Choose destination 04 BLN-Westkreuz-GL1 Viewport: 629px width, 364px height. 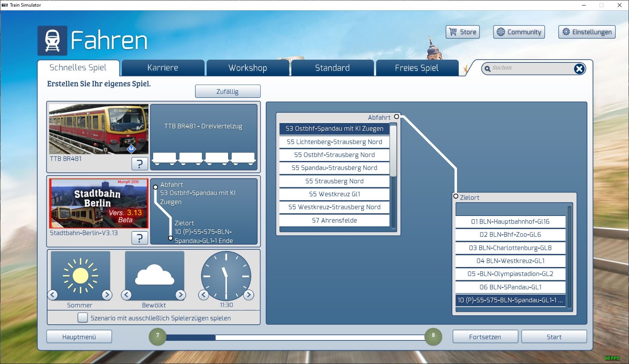click(510, 261)
